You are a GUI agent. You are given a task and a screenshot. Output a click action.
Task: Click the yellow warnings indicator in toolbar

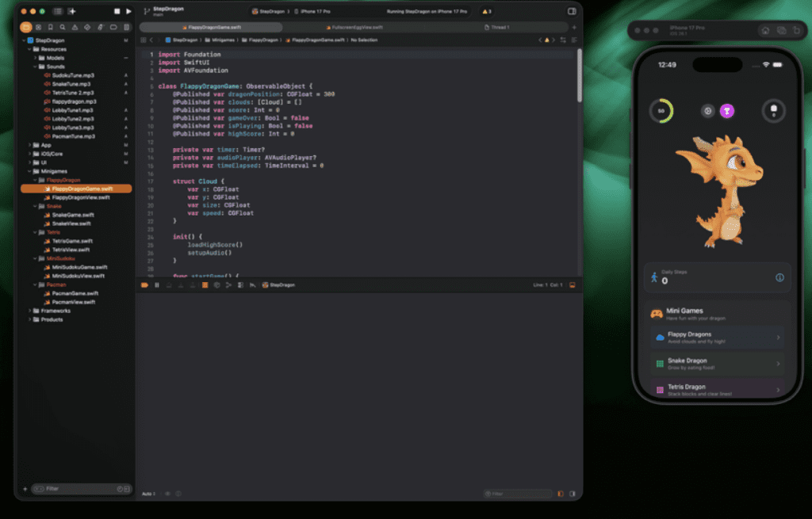(486, 12)
